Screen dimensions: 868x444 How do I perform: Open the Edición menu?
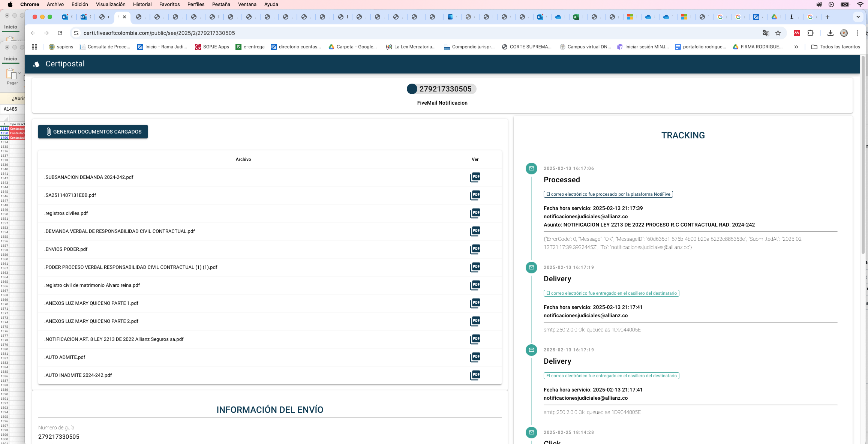(x=80, y=4)
